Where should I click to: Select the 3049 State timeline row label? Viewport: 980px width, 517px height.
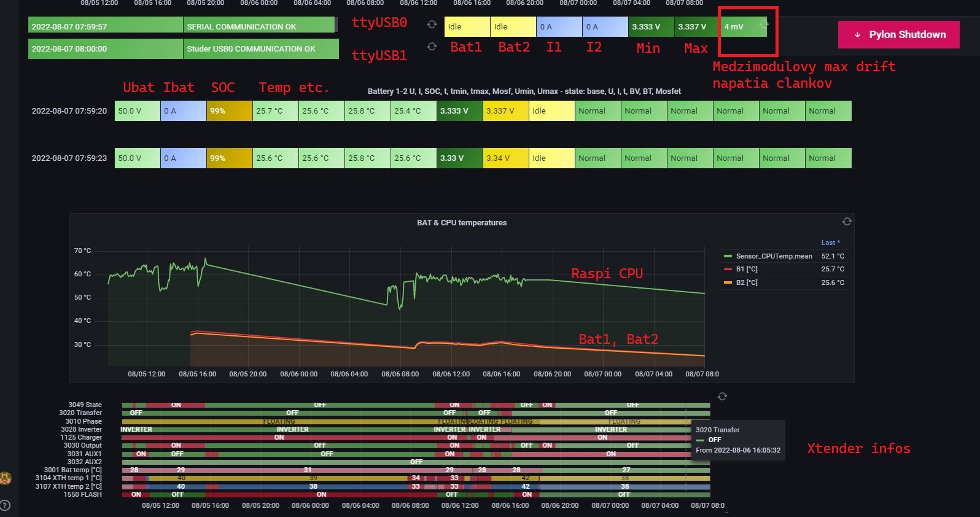pos(85,405)
